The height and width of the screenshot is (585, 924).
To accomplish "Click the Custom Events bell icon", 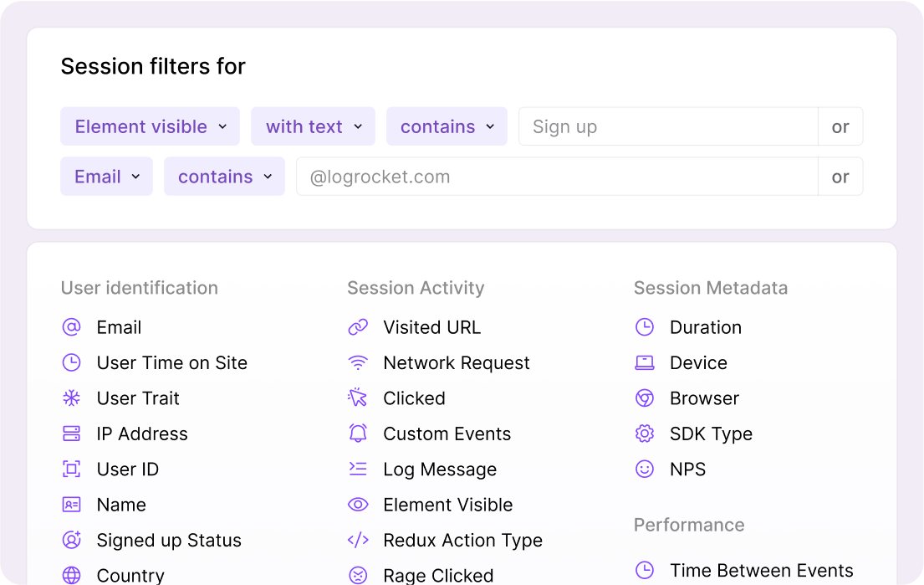I will pos(358,434).
